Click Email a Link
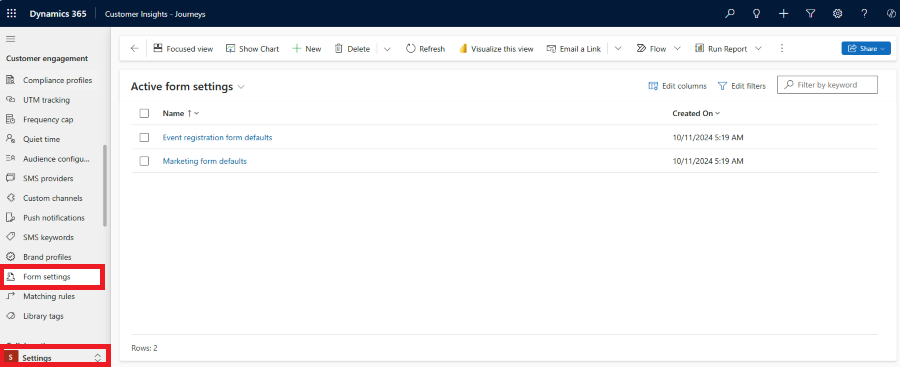Viewport: 900px width, 367px height. [574, 49]
